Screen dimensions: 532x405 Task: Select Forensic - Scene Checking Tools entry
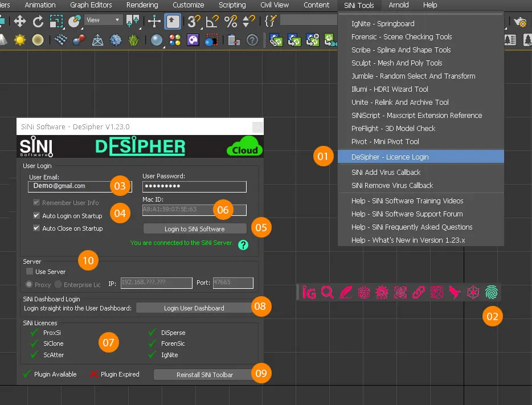click(x=421, y=36)
